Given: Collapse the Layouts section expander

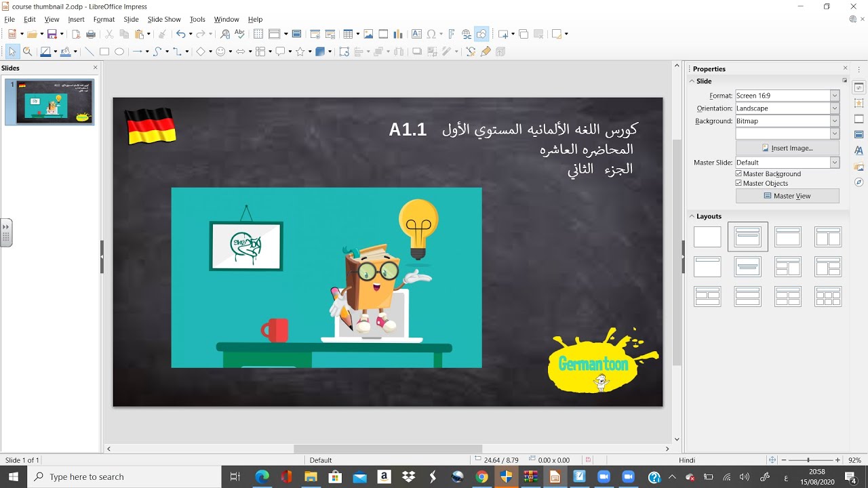Looking at the screenshot, I should tap(692, 216).
